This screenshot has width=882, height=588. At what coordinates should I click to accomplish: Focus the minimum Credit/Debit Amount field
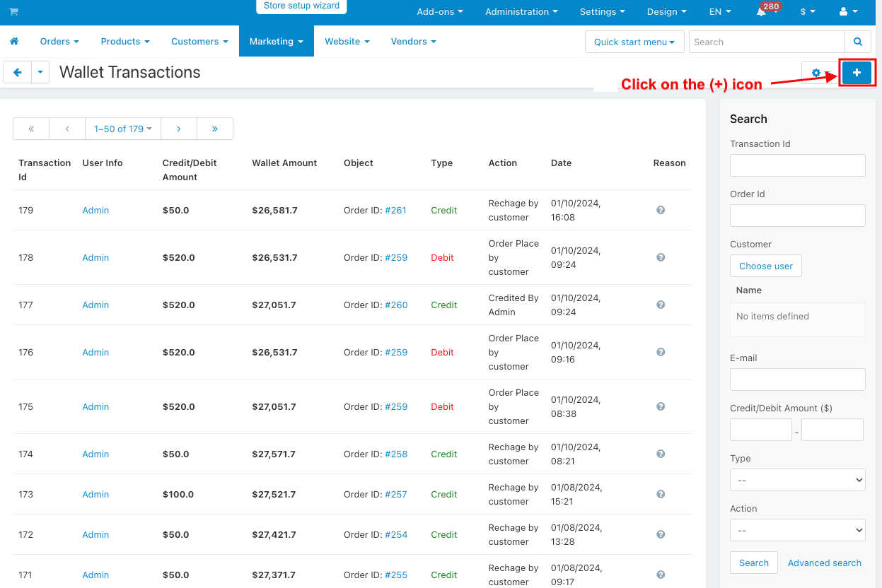coord(761,430)
